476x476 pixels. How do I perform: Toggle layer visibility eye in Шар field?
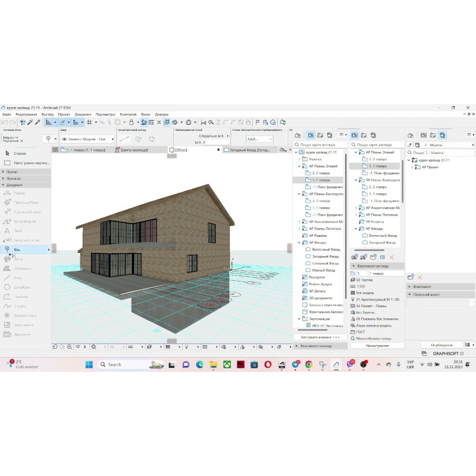[64, 139]
